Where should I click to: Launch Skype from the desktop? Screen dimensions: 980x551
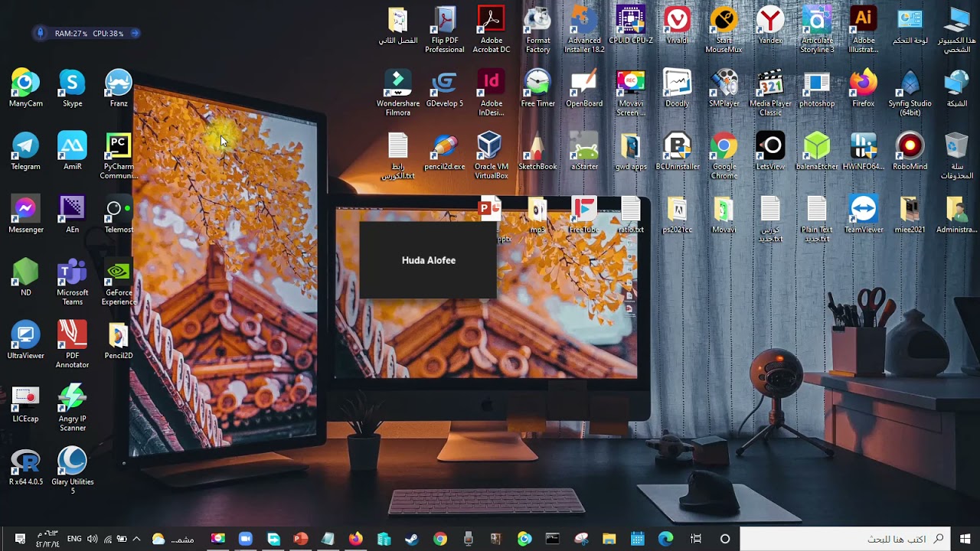click(72, 88)
